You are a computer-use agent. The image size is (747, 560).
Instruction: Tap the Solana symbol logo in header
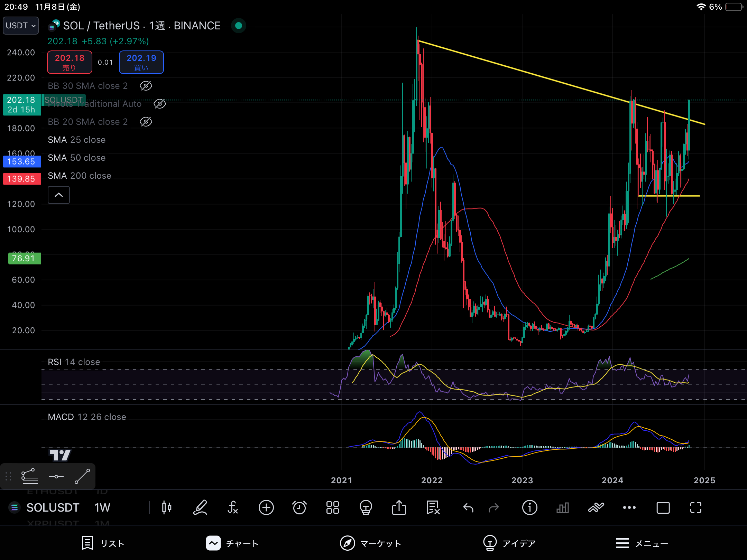tap(54, 26)
